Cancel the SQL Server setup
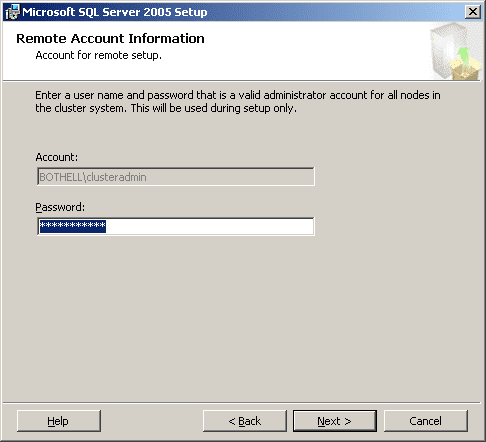The image size is (486, 442). [426, 421]
